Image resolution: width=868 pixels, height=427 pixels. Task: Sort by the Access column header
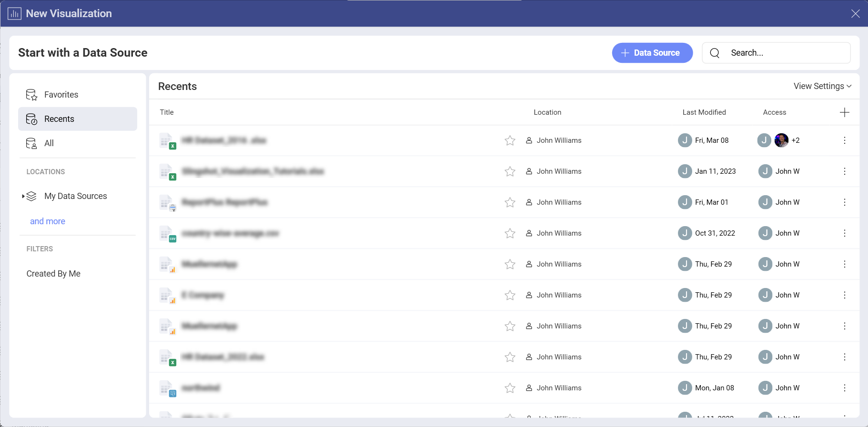775,112
